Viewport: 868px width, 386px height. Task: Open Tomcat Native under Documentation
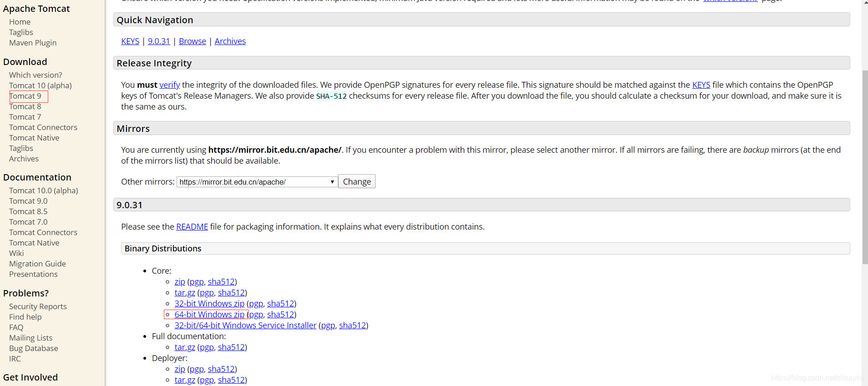coord(34,243)
